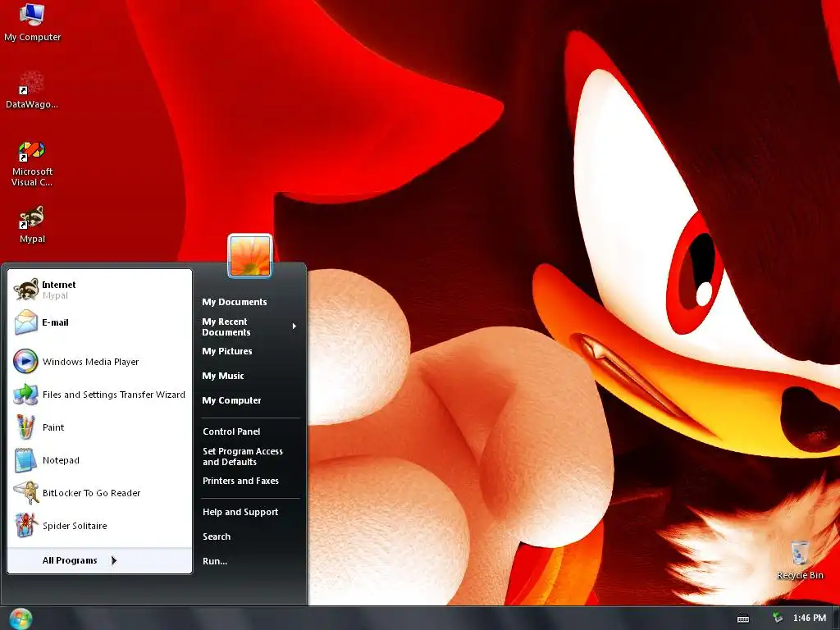
Task: Click the green network tray icon
Action: (778, 618)
